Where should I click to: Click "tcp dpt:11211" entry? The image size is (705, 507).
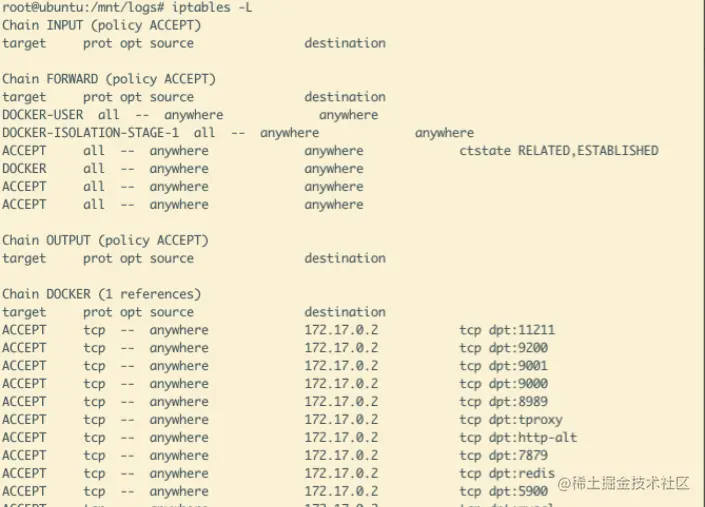(x=507, y=330)
